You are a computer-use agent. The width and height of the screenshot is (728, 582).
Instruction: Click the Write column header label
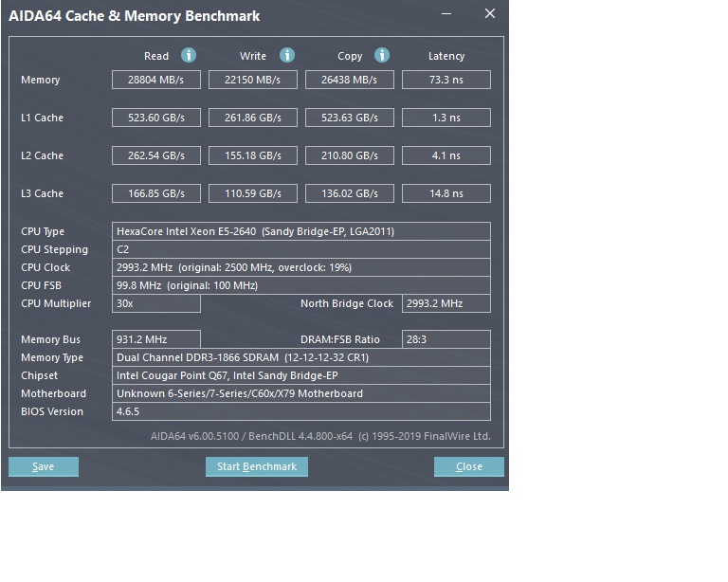(x=253, y=56)
